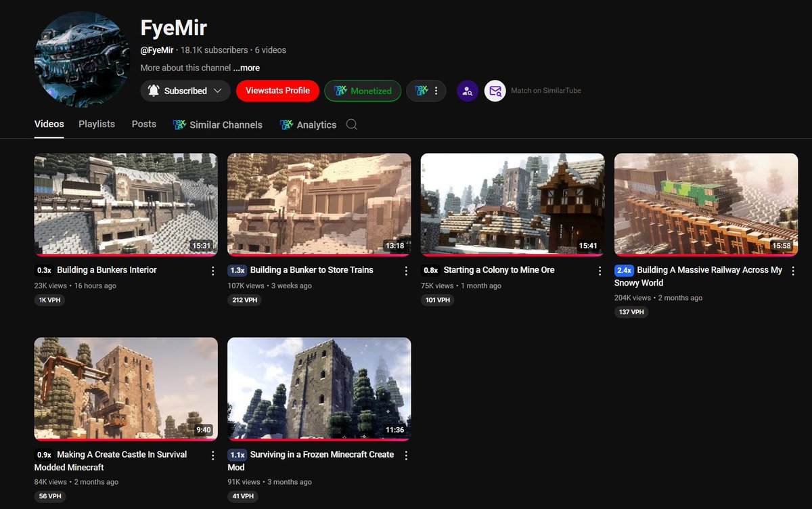Click the 137 VPH badge
Image resolution: width=812 pixels, height=509 pixels.
click(631, 312)
